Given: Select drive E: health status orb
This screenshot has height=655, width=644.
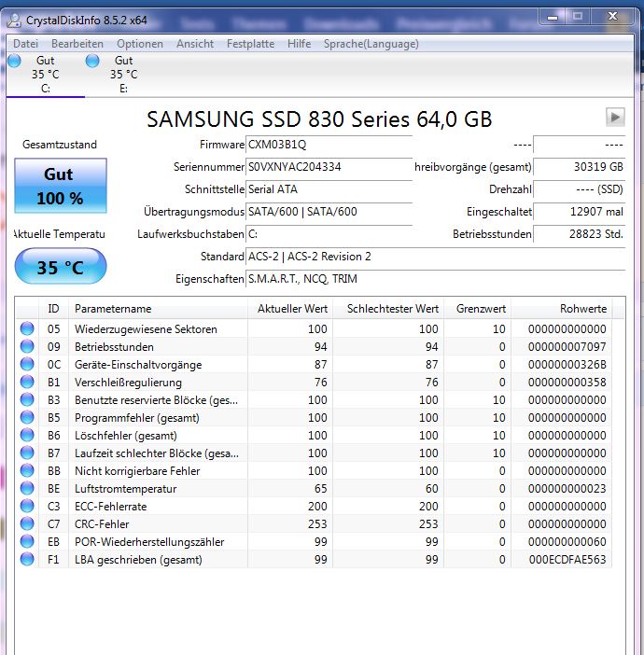Looking at the screenshot, I should click(92, 61).
